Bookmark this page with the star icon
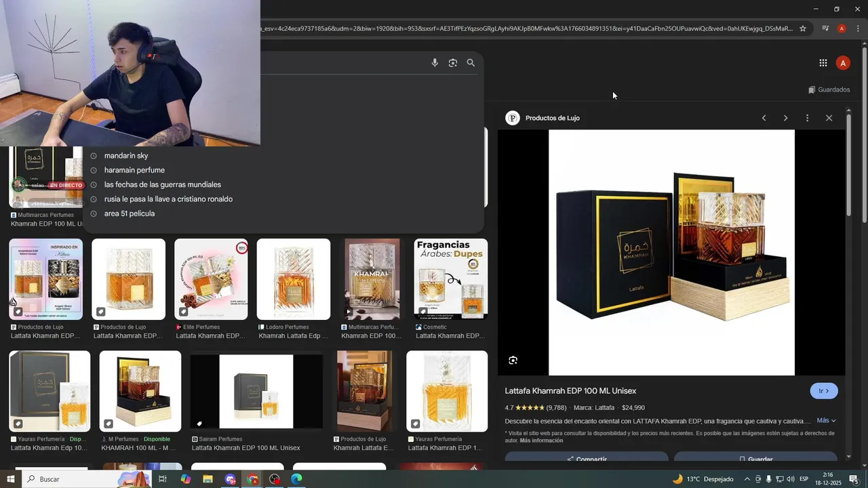The width and height of the screenshot is (868, 488). click(x=803, y=28)
